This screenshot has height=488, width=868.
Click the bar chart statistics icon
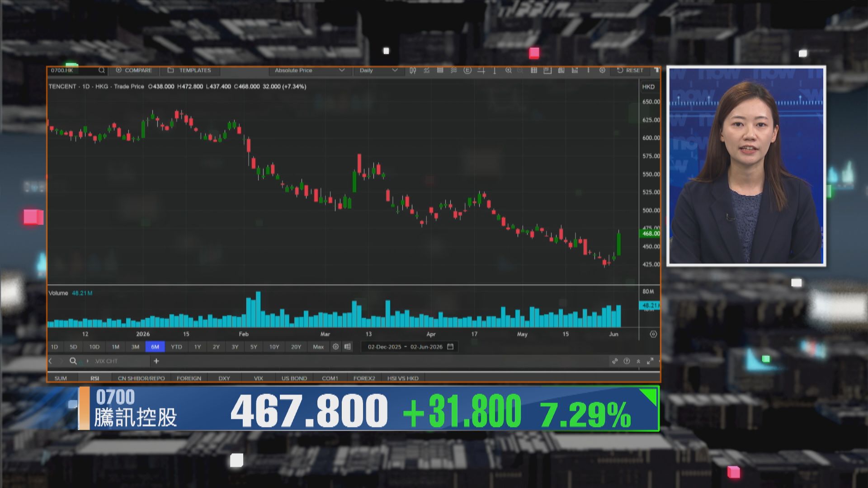tap(575, 70)
